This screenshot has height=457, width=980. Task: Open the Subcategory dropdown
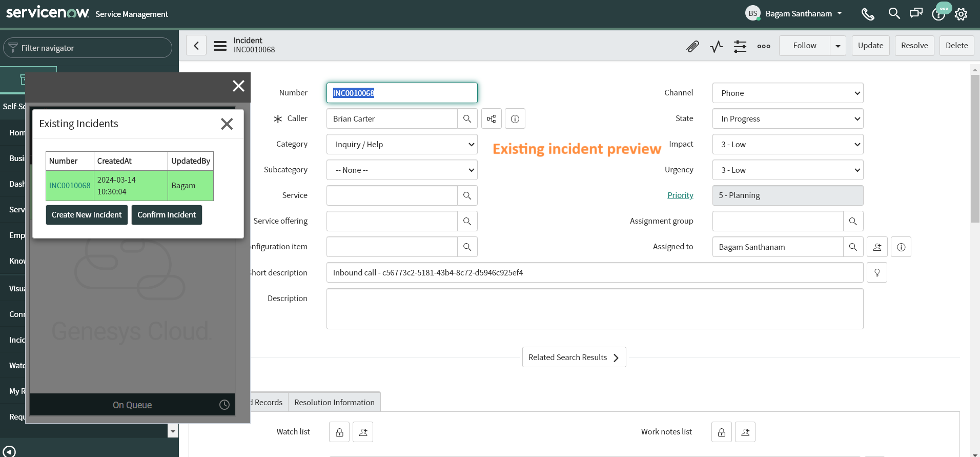402,170
